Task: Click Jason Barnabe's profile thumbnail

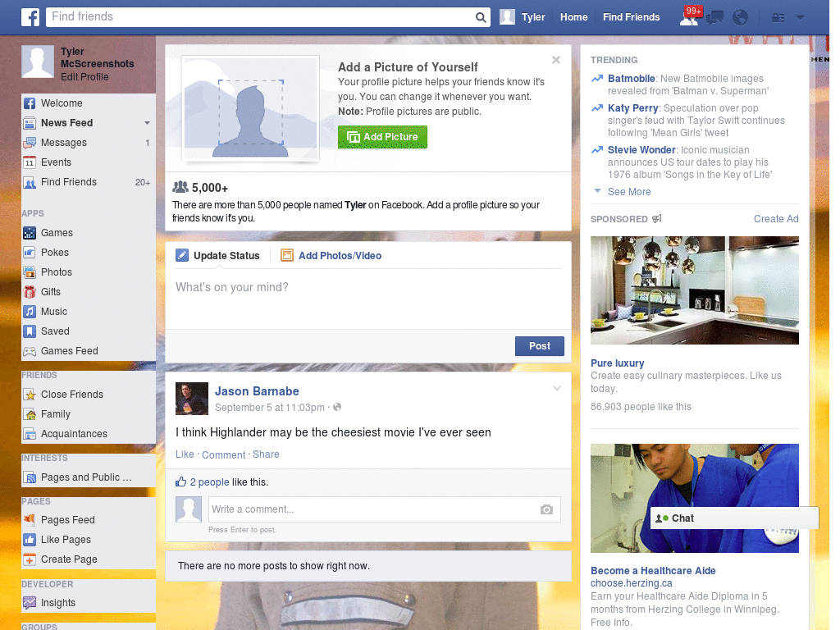Action: (x=192, y=399)
